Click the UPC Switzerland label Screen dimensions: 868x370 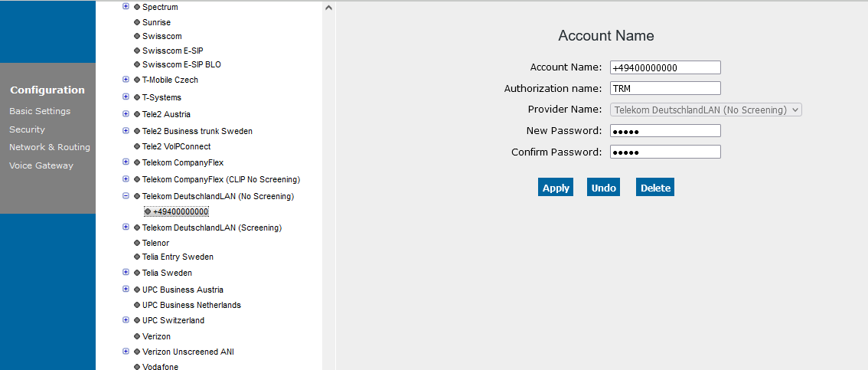(173, 320)
